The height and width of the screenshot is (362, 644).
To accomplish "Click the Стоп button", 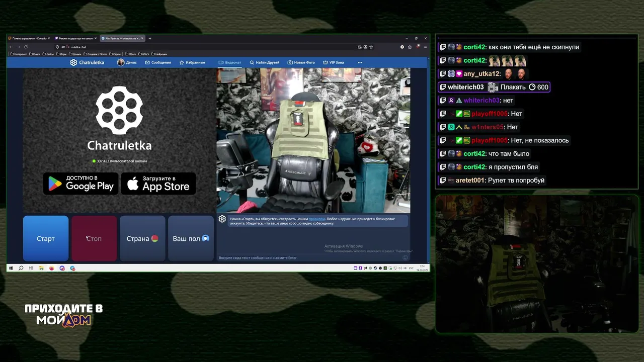I will (x=94, y=238).
